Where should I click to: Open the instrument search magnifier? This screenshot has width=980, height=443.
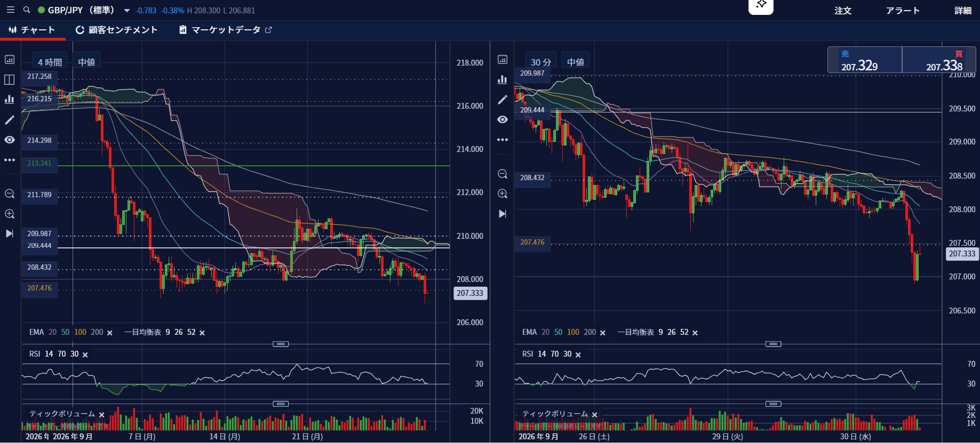pyautogui.click(x=26, y=10)
